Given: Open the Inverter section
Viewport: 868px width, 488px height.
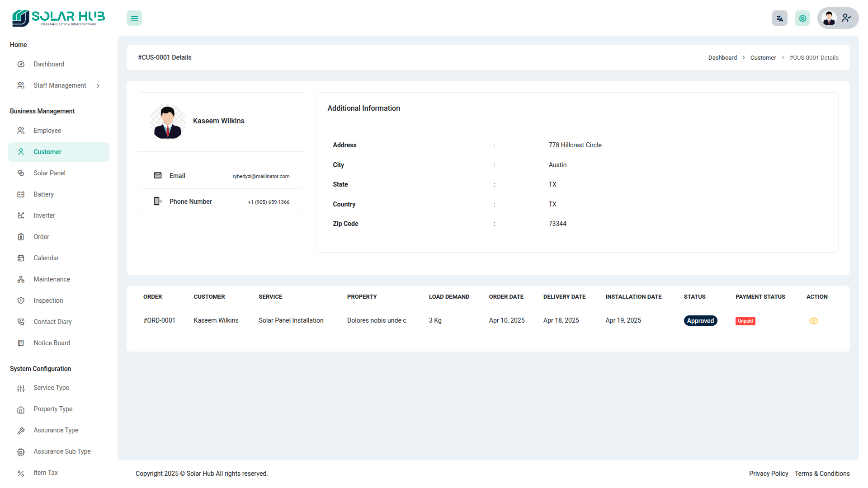Looking at the screenshot, I should (44, 216).
